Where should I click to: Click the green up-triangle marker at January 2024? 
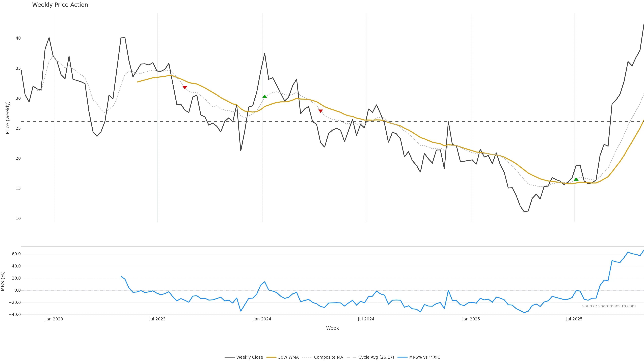[264, 96]
